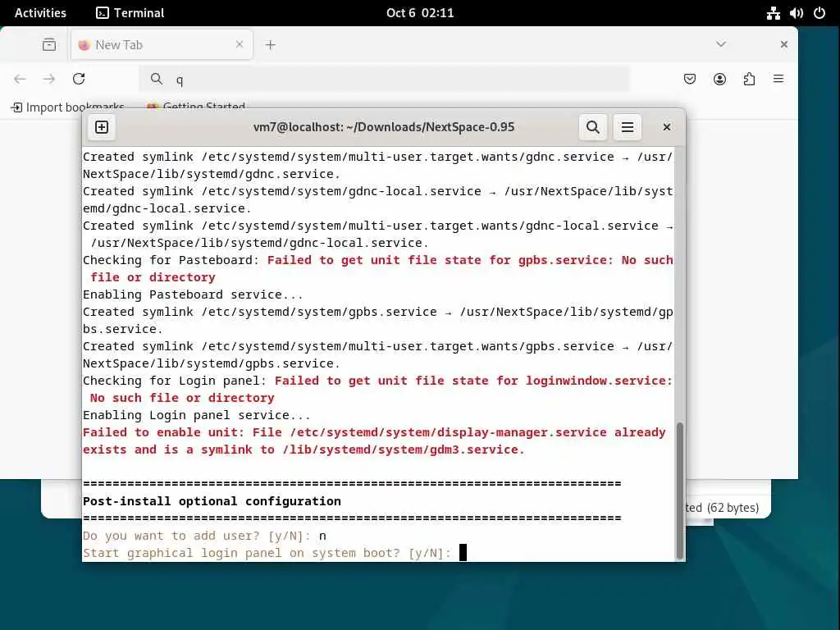Viewport: 840px width, 630px height.
Task: Click Import bookmarks in bookmarks toolbar
Action: pyautogui.click(x=68, y=107)
